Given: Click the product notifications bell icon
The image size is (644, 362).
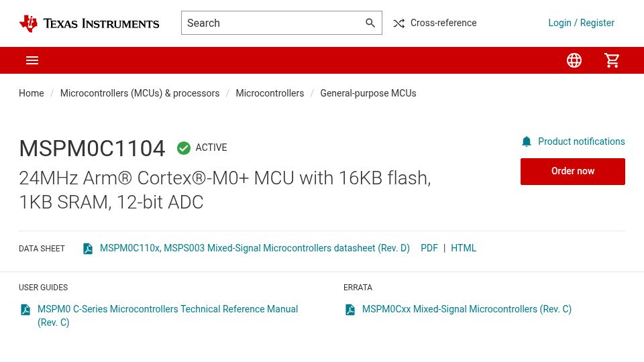Looking at the screenshot, I should tap(527, 141).
